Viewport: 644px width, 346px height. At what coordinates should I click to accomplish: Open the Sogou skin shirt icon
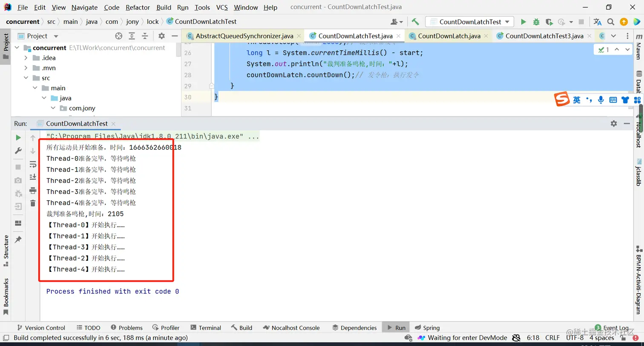tap(625, 100)
